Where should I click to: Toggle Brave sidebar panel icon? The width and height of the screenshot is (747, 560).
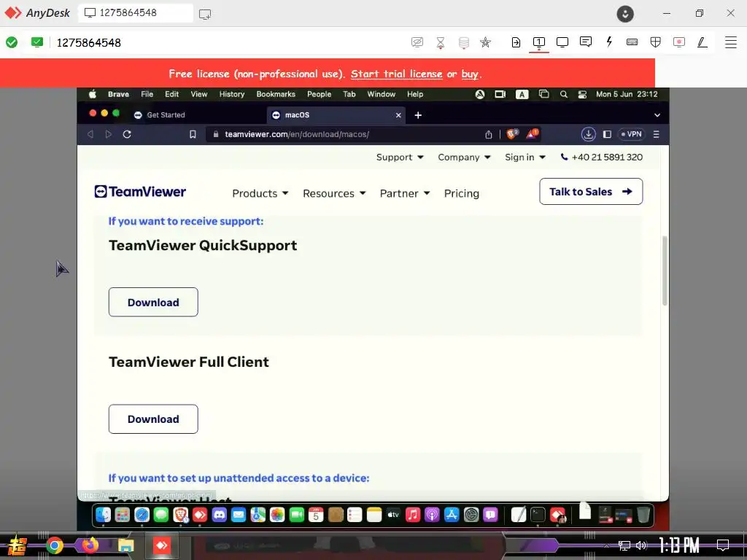pyautogui.click(x=607, y=134)
